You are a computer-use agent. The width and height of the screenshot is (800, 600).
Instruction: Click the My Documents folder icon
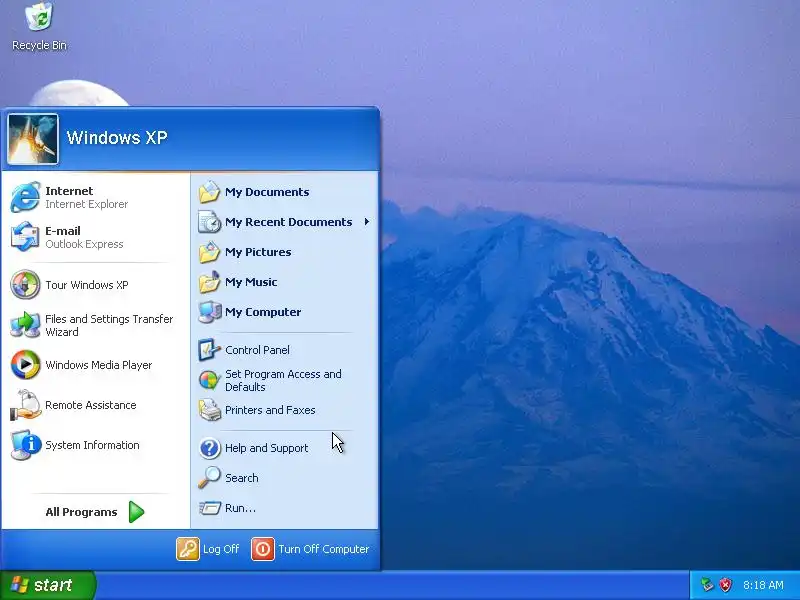pos(209,192)
